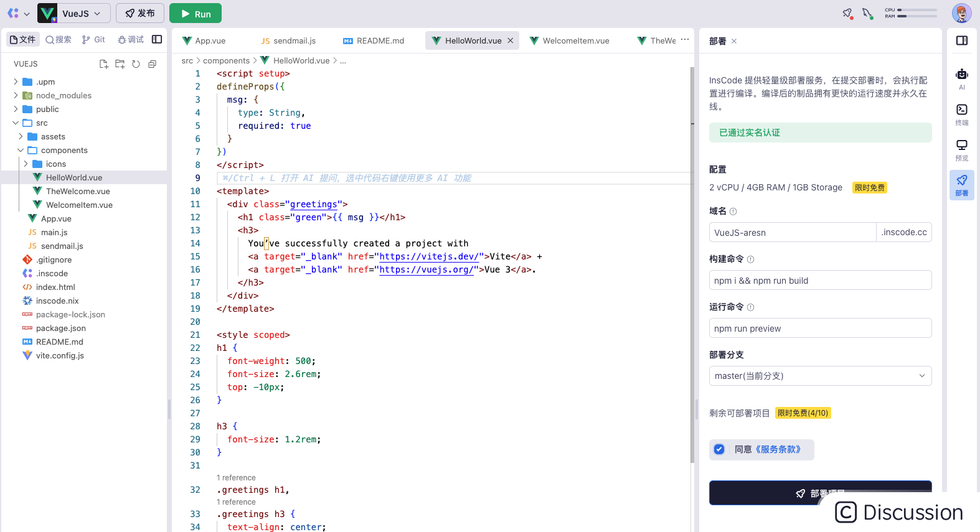Open the master branch dropdown
The image size is (980, 532).
click(821, 376)
